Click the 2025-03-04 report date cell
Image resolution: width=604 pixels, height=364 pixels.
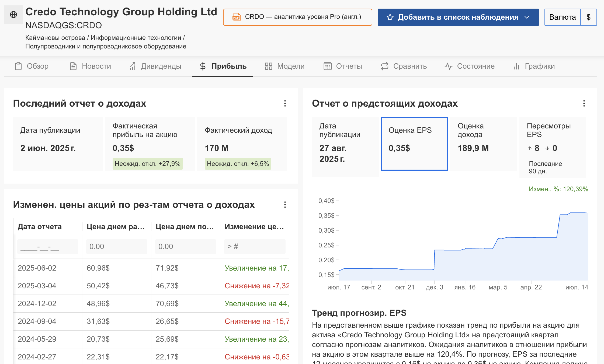[x=47, y=286]
